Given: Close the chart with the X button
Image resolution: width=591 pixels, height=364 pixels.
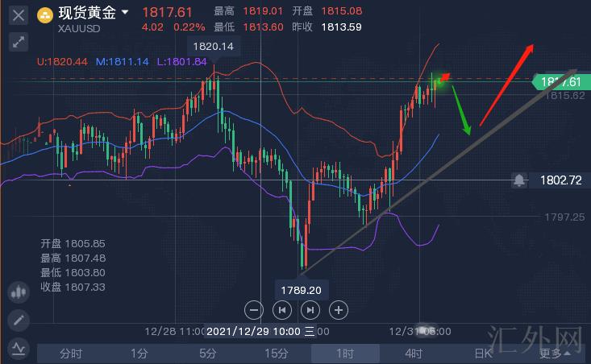Looking at the screenshot, I should (x=18, y=14).
